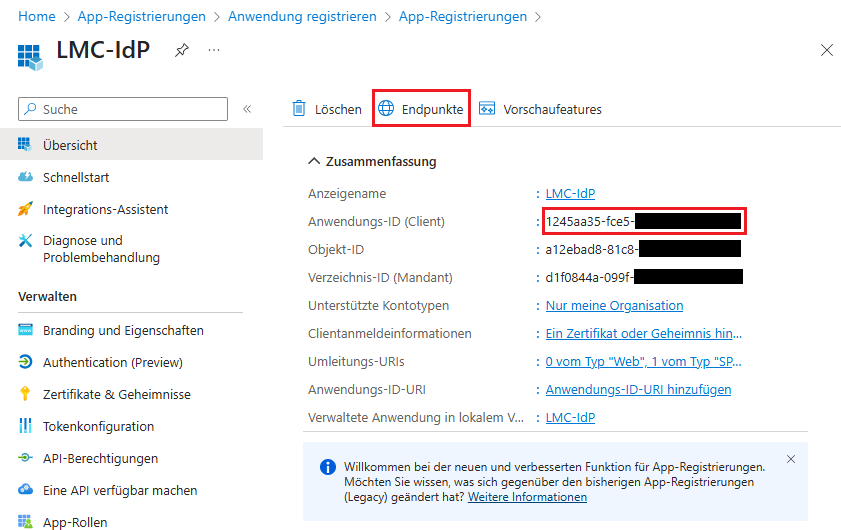Dismiss the welcome info banner
Screen dimensions: 841x530
click(791, 459)
